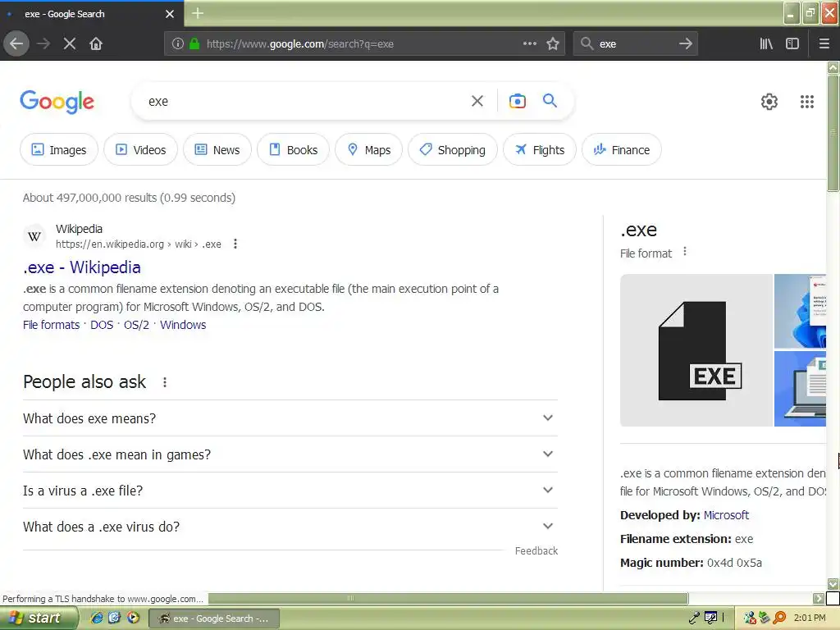Close the exe - Google Search tab
840x630 pixels.
pos(170,14)
